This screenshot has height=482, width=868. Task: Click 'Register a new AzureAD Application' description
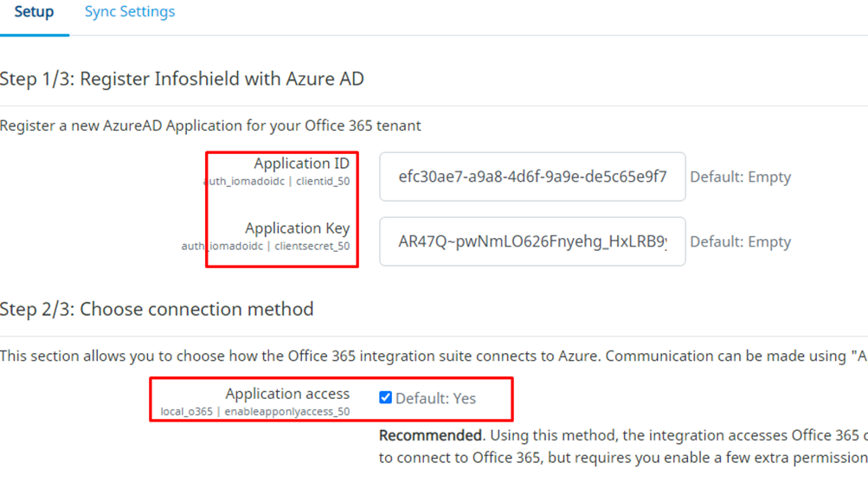(210, 125)
